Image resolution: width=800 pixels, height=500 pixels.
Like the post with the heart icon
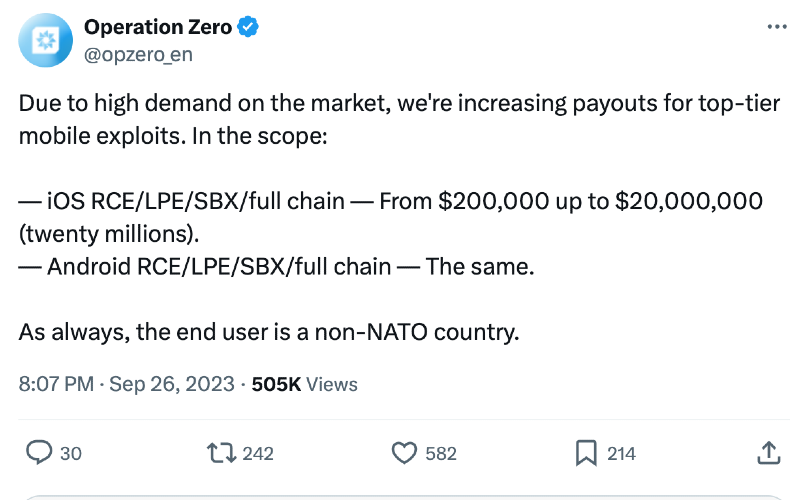pyautogui.click(x=403, y=453)
